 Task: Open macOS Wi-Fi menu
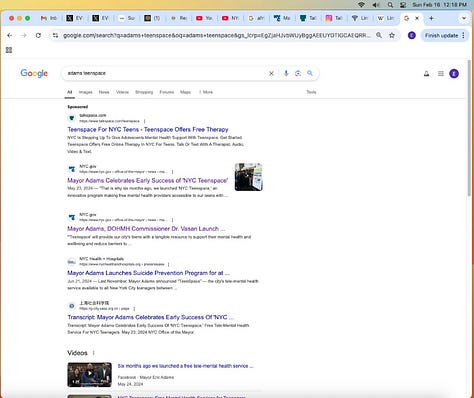tap(361, 5)
